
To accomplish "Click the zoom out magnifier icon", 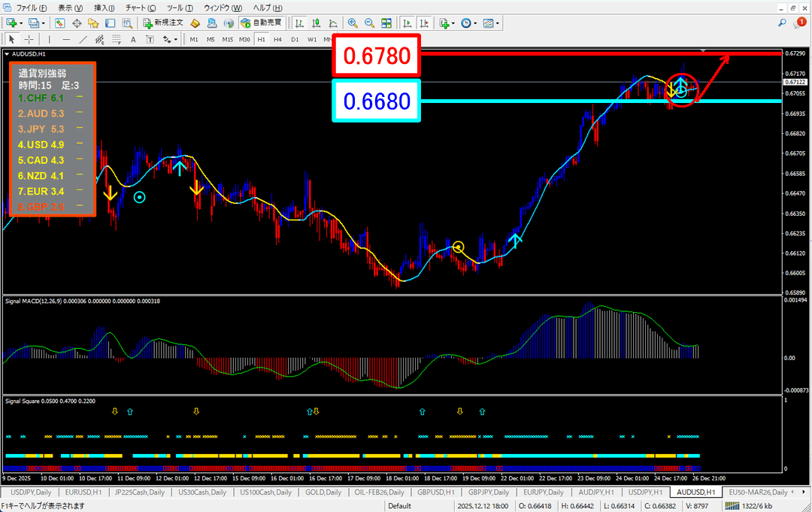I will point(369,23).
